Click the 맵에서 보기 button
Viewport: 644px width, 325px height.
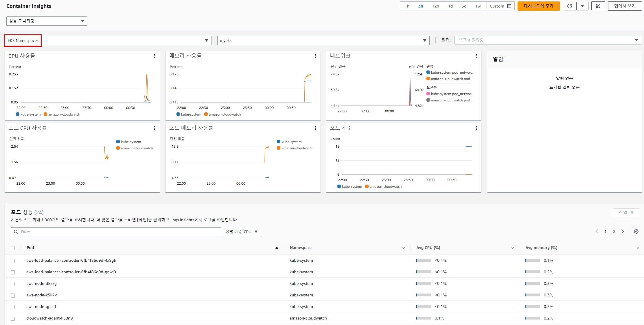click(625, 6)
